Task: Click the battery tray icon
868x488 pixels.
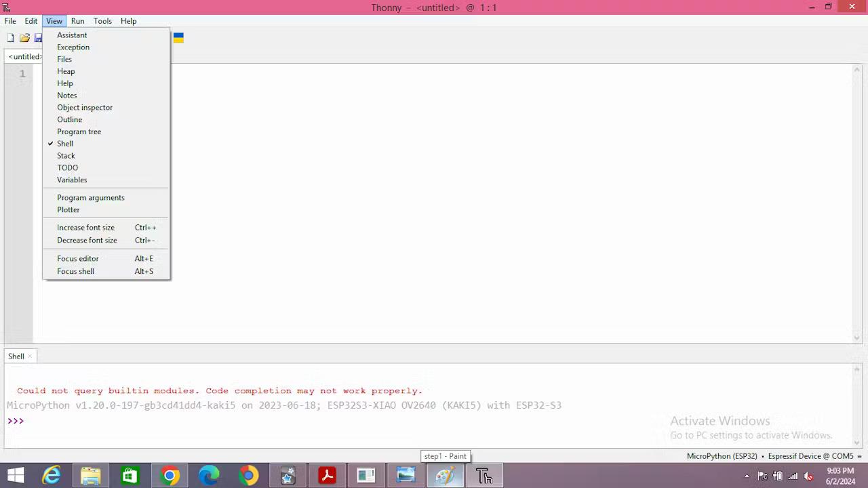Action: [x=778, y=476]
